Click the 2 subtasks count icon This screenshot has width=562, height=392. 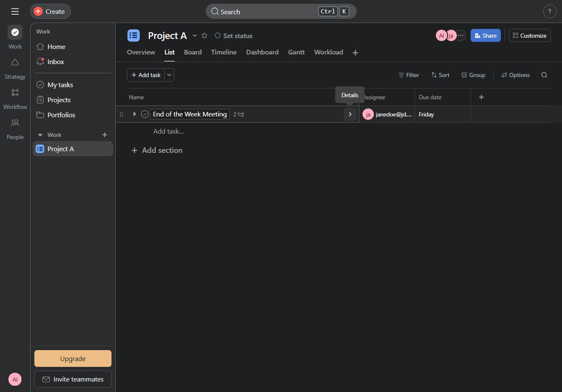tap(239, 114)
